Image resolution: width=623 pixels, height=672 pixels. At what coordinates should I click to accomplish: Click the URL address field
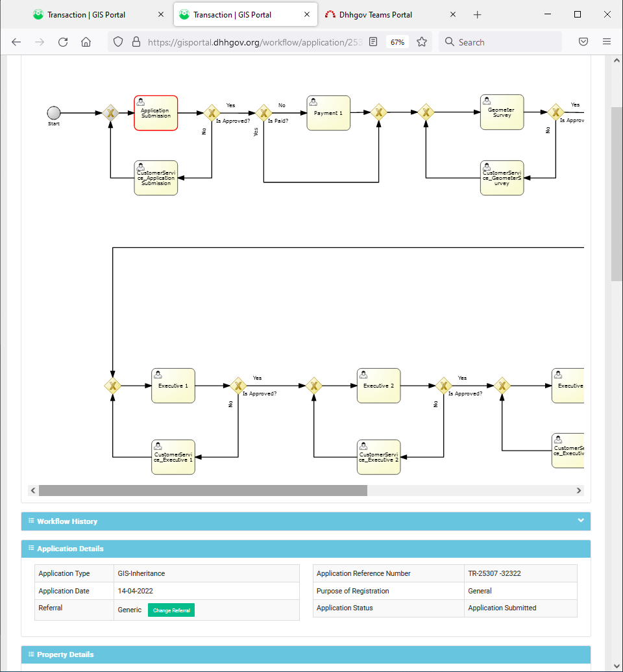[x=255, y=42]
